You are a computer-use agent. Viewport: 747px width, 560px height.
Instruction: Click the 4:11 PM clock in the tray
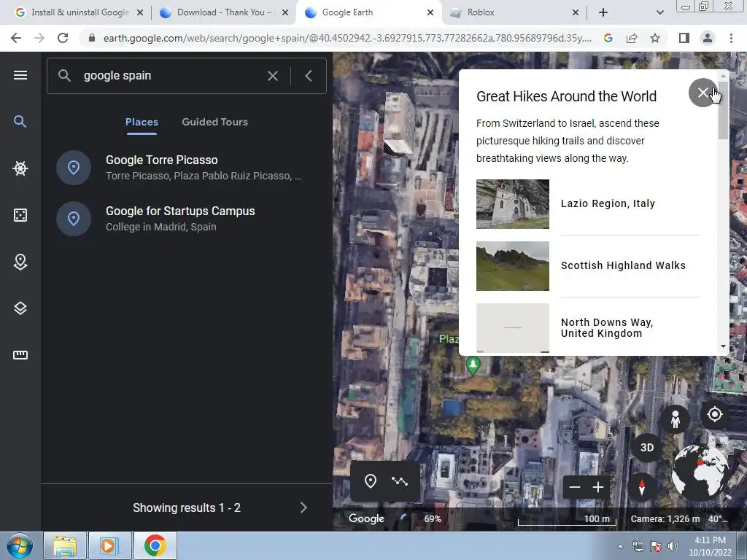pyautogui.click(x=710, y=540)
